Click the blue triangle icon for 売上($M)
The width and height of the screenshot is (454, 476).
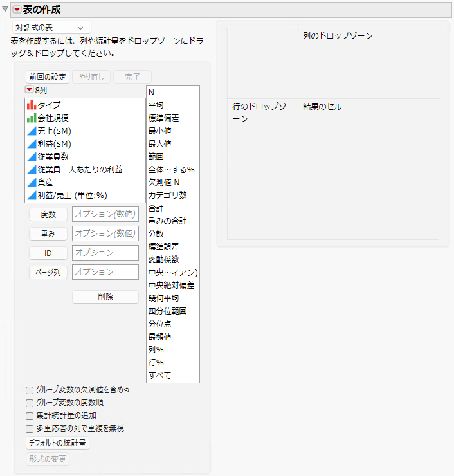click(x=32, y=131)
